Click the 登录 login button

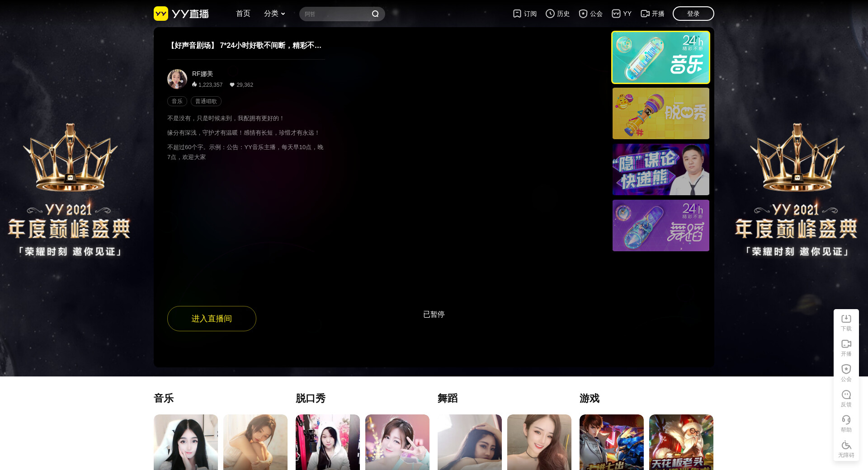click(693, 14)
